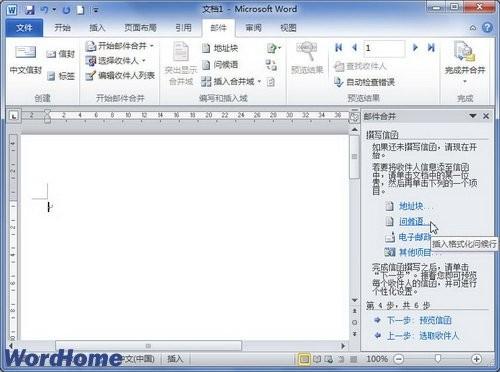Click 查找收件人 in the ribbon
The width and height of the screenshot is (500, 372).
(360, 66)
